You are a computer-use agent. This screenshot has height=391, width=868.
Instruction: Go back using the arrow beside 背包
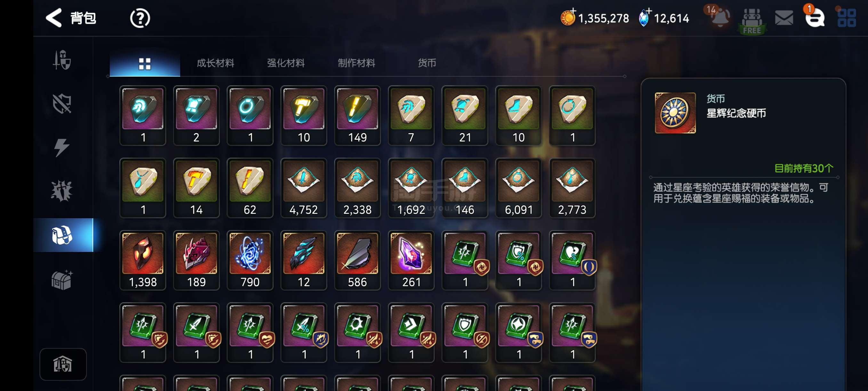tap(54, 18)
